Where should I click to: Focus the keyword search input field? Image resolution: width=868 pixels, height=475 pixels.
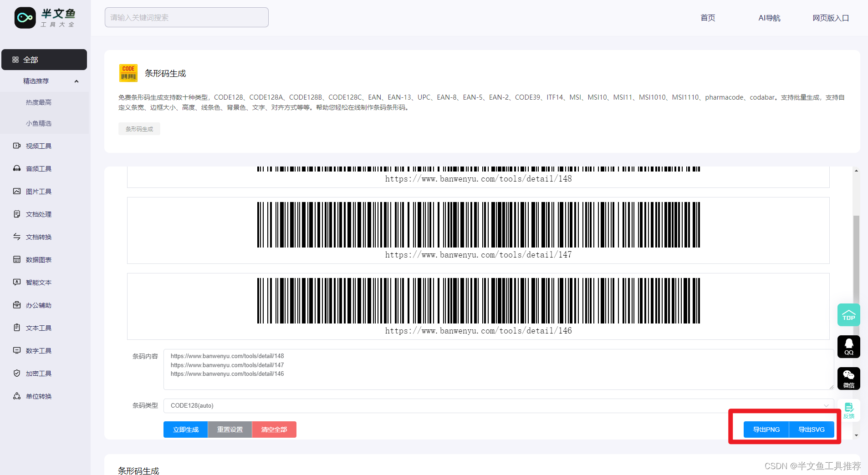(x=187, y=17)
